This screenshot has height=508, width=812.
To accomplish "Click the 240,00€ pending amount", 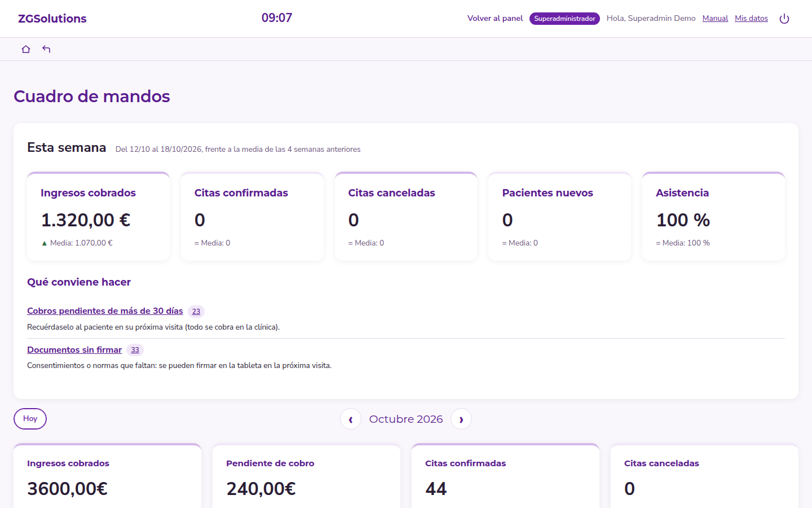I will pos(261,489).
